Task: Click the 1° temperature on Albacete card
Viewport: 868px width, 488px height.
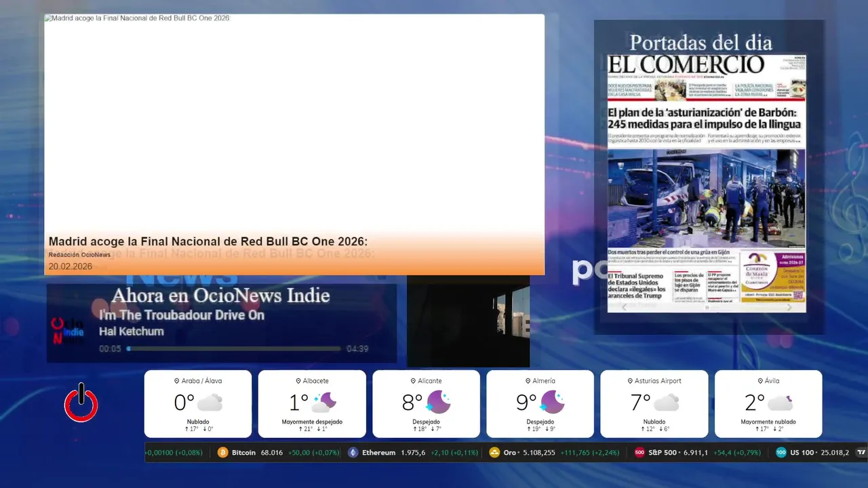Action: pos(298,403)
